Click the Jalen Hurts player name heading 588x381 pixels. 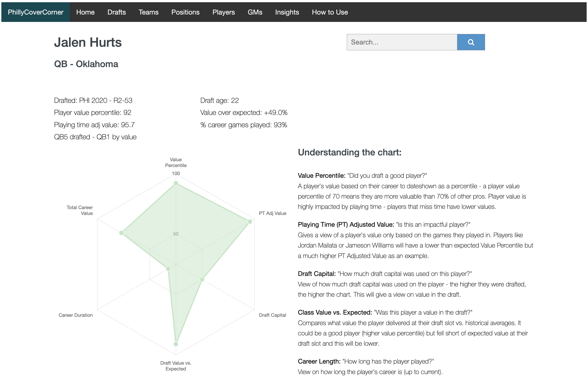pyautogui.click(x=88, y=42)
